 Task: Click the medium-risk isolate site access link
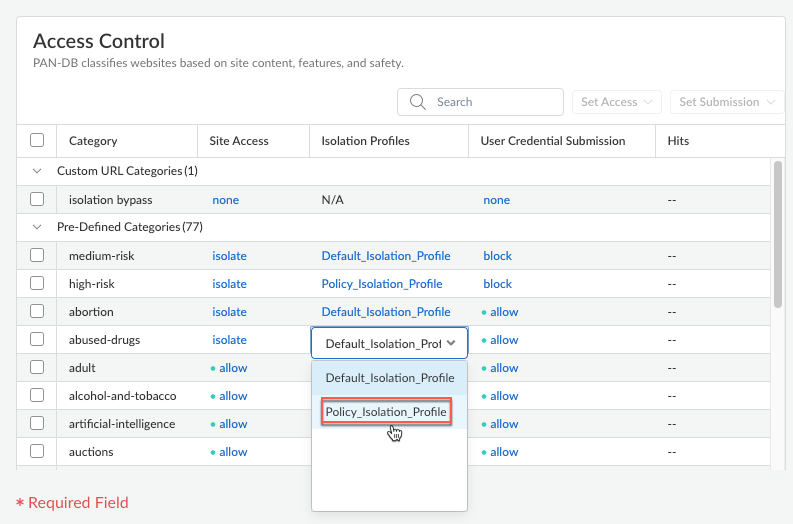pyautogui.click(x=229, y=256)
